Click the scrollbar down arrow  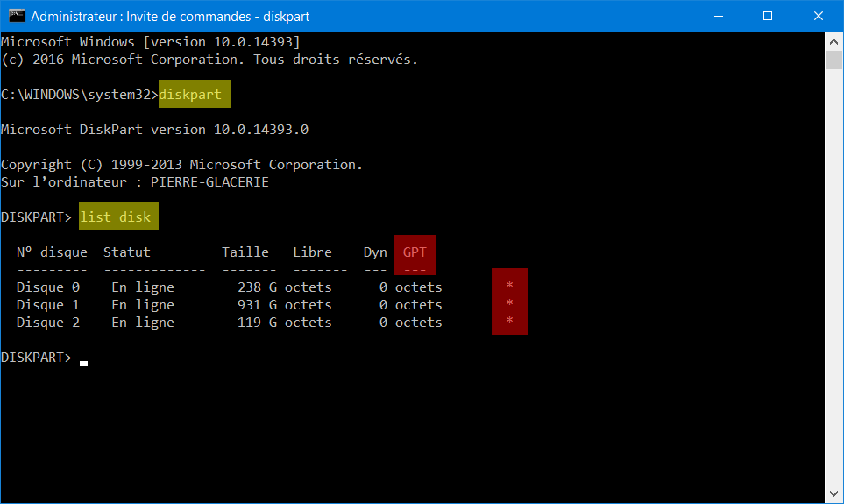click(x=833, y=493)
